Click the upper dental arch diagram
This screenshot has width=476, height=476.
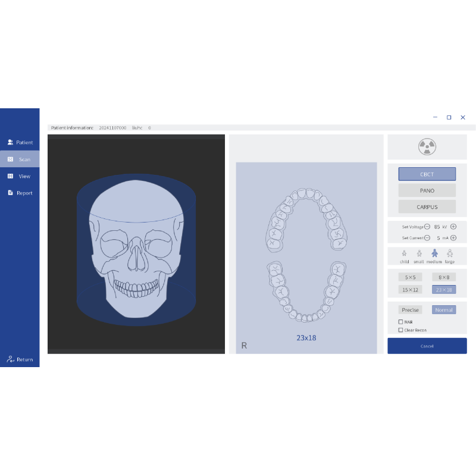tap(306, 220)
